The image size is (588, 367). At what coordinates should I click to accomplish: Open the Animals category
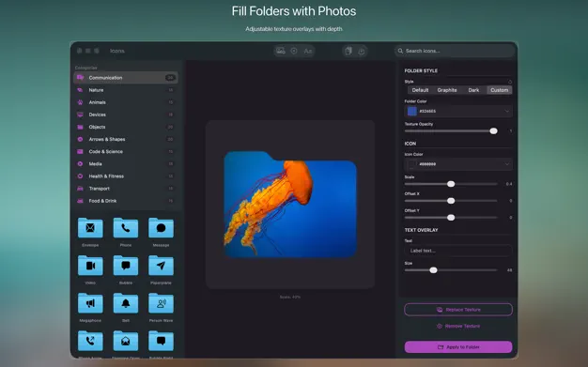pos(126,102)
